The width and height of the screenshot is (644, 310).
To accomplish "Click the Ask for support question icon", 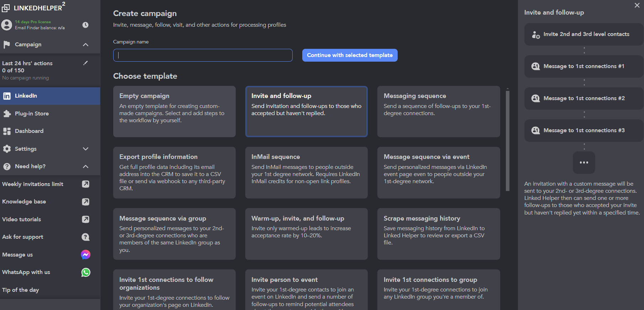I will coord(85,237).
